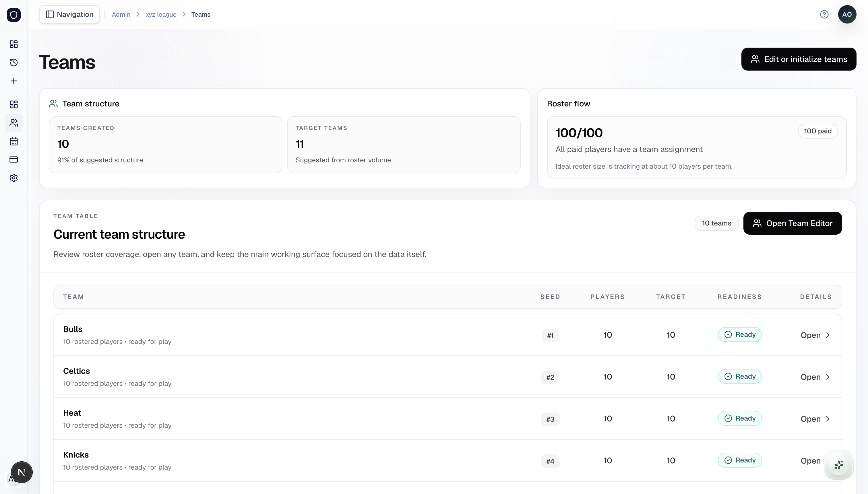Click the Current team structure heading

(x=119, y=234)
